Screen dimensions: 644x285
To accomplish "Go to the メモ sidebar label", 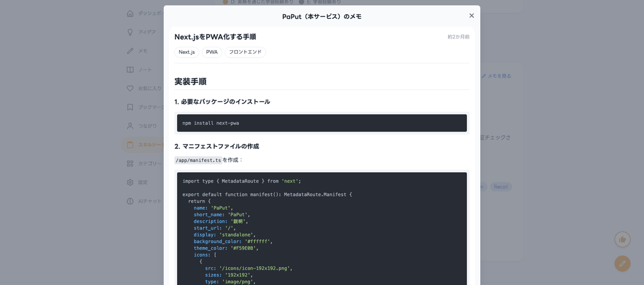I will coord(143,50).
